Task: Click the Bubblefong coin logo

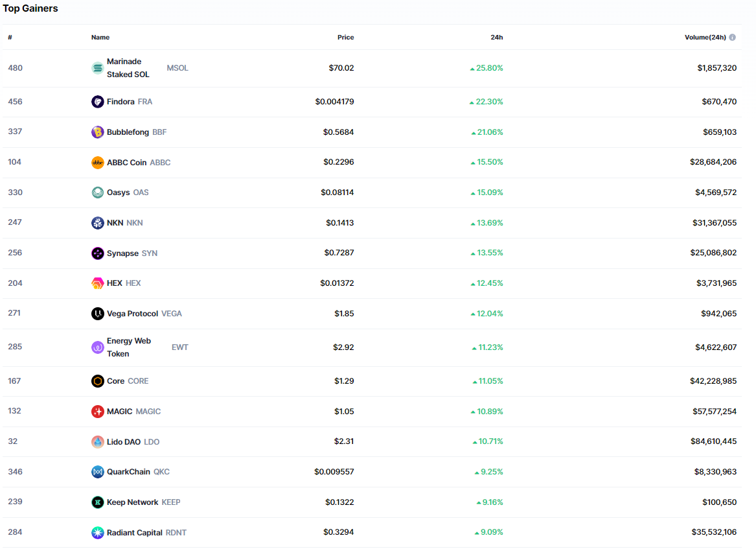Action: tap(97, 132)
